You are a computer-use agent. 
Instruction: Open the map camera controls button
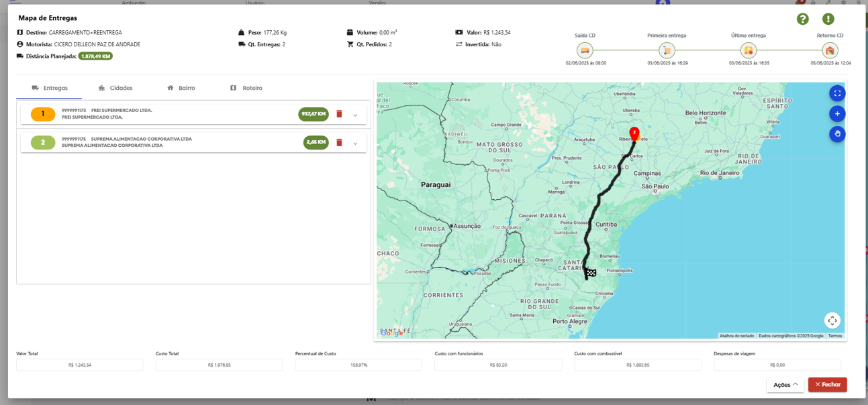pos(832,321)
